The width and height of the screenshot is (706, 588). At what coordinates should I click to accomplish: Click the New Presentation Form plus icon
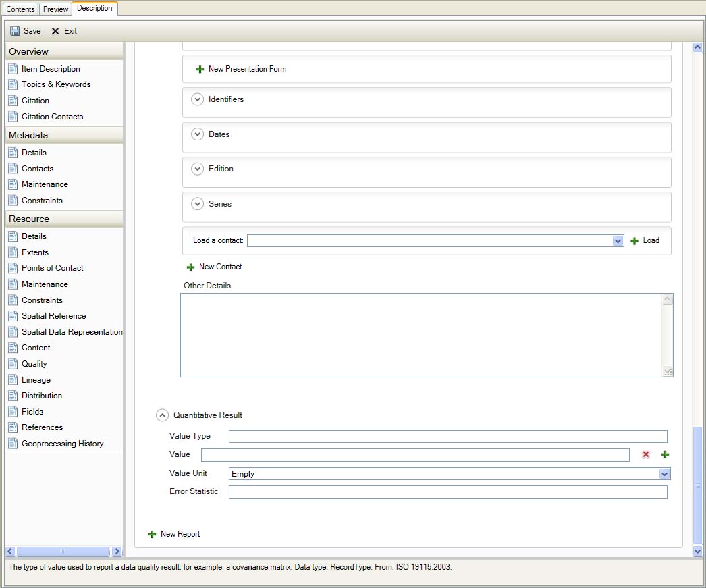point(200,70)
